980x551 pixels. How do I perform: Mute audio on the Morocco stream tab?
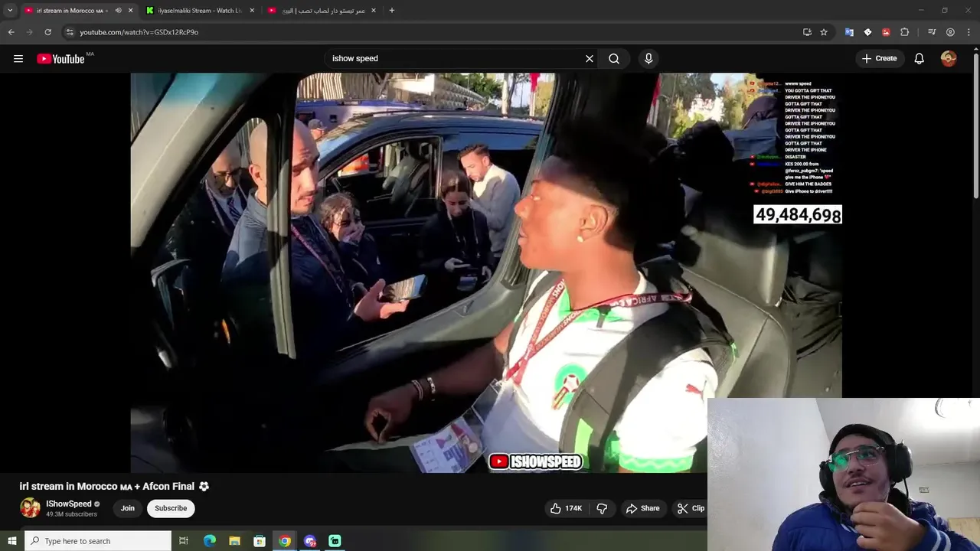click(x=118, y=11)
